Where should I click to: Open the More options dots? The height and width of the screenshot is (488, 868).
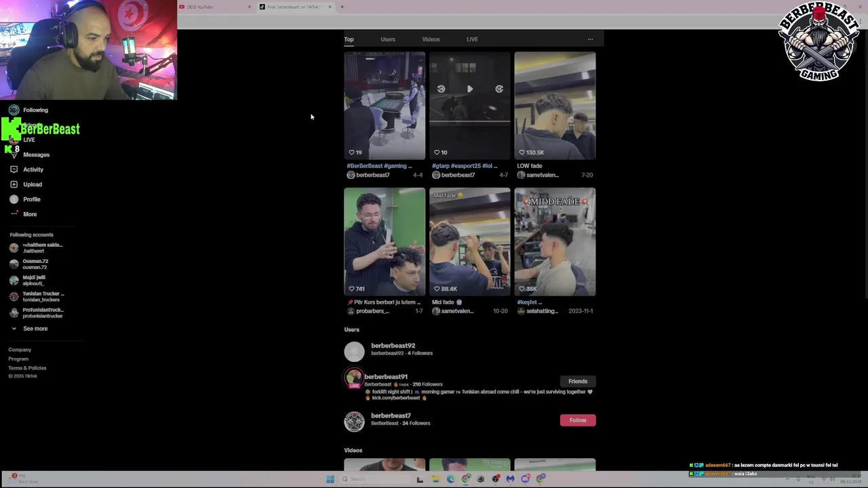tap(14, 214)
